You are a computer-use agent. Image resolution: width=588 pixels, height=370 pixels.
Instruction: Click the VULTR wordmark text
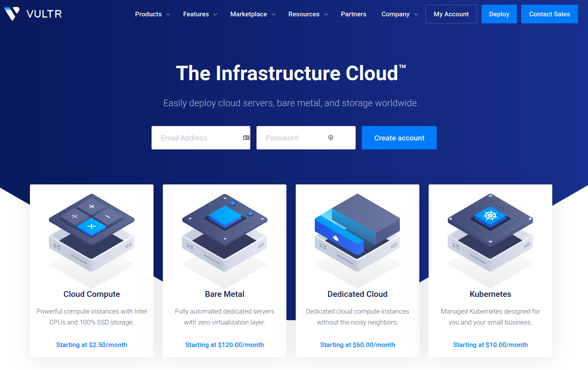[44, 14]
